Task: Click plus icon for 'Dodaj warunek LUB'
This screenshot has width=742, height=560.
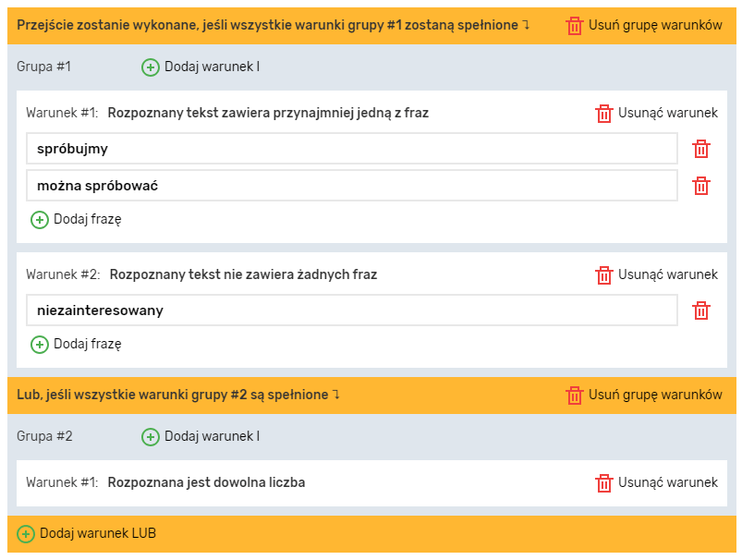Action: pos(26,534)
